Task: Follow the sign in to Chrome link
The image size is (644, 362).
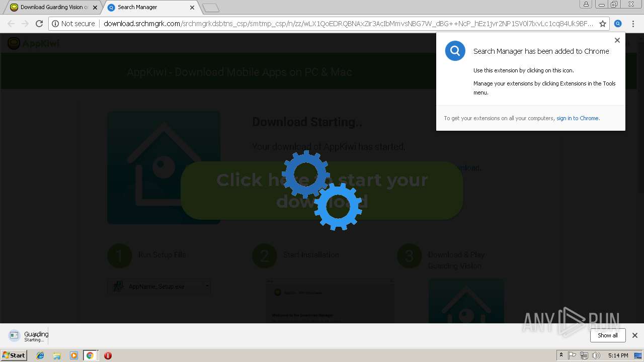Action: pyautogui.click(x=578, y=118)
